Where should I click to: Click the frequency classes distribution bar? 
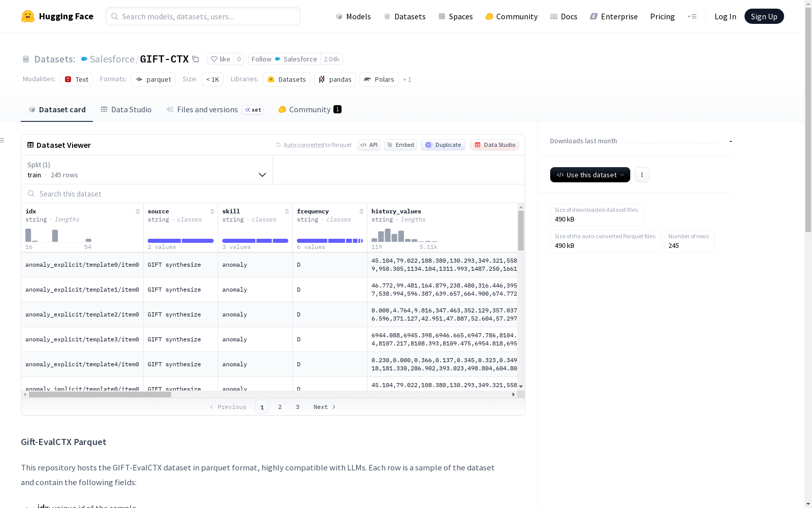tap(330, 241)
